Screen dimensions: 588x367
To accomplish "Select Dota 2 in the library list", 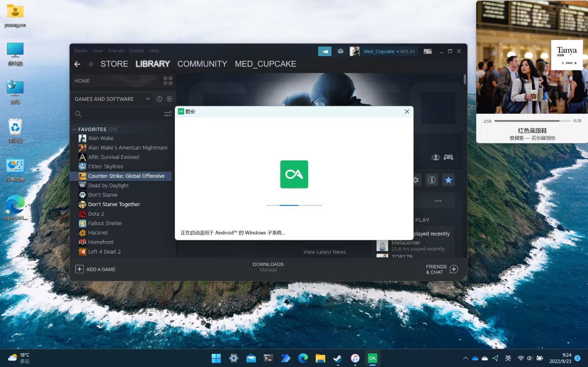I will pos(96,214).
